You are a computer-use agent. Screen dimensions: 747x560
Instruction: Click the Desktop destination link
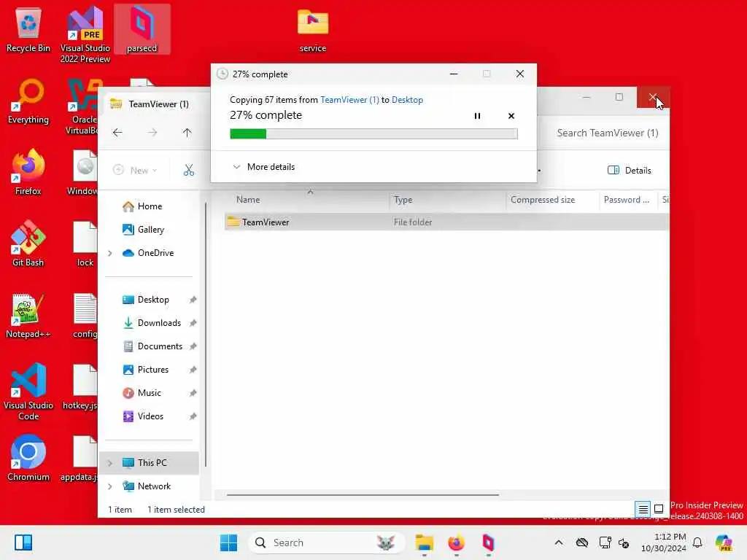pyautogui.click(x=407, y=99)
